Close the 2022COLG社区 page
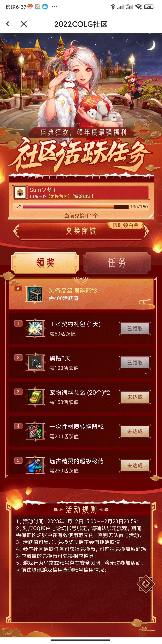Image resolution: width=162 pixels, height=644 pixels. point(24,24)
